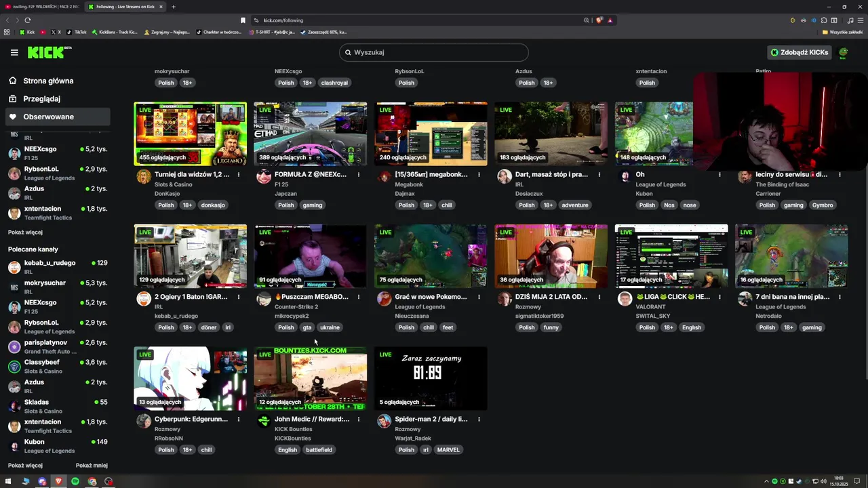Screen dimensions: 868x488
Task: Open DonKasjo slots stream thumbnail
Action: click(x=191, y=134)
